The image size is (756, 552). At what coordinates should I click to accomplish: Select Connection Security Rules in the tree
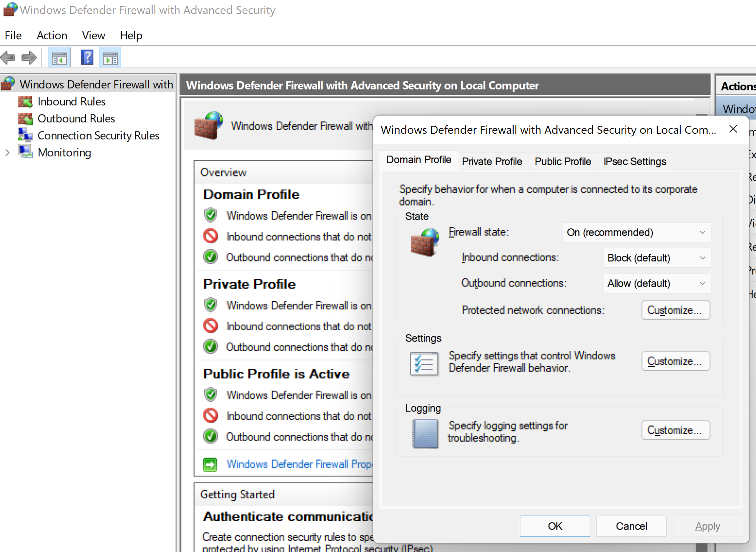pos(98,136)
